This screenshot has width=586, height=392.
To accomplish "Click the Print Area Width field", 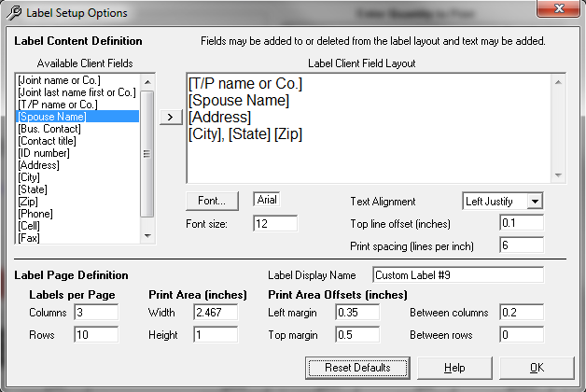I will tap(216, 312).
